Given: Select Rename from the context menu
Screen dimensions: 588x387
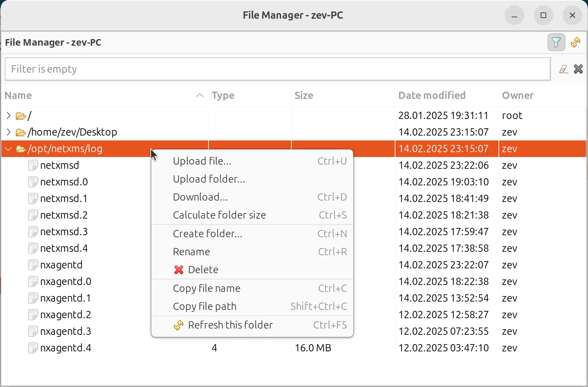Looking at the screenshot, I should coord(191,251).
